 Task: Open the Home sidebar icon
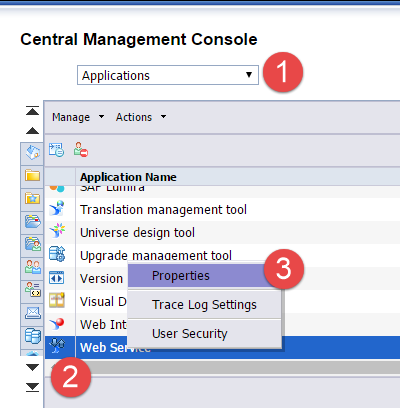tap(32, 153)
